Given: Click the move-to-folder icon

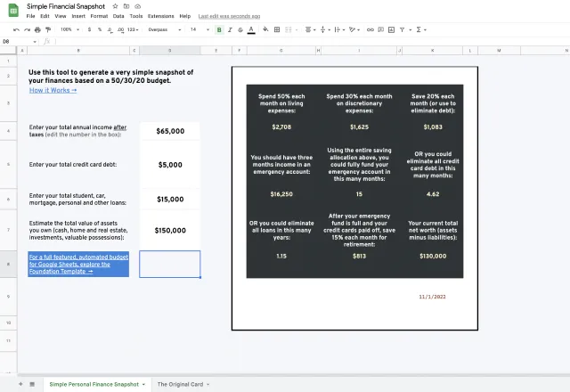Looking at the screenshot, I should (x=126, y=6).
